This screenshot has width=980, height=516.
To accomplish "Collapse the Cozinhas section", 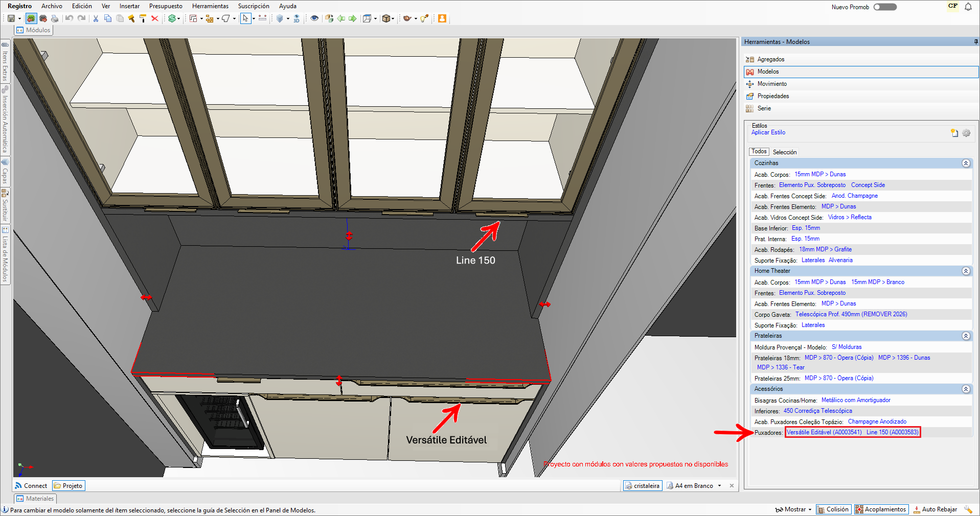I will 966,163.
